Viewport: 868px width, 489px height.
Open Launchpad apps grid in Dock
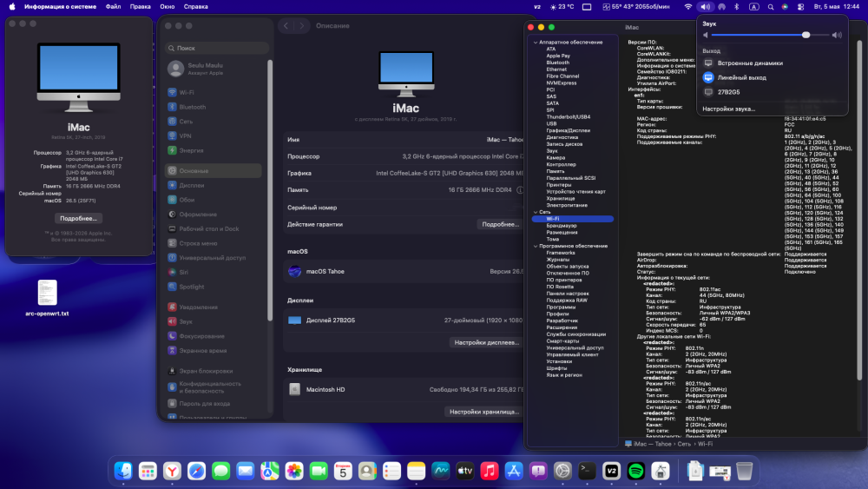[148, 471]
